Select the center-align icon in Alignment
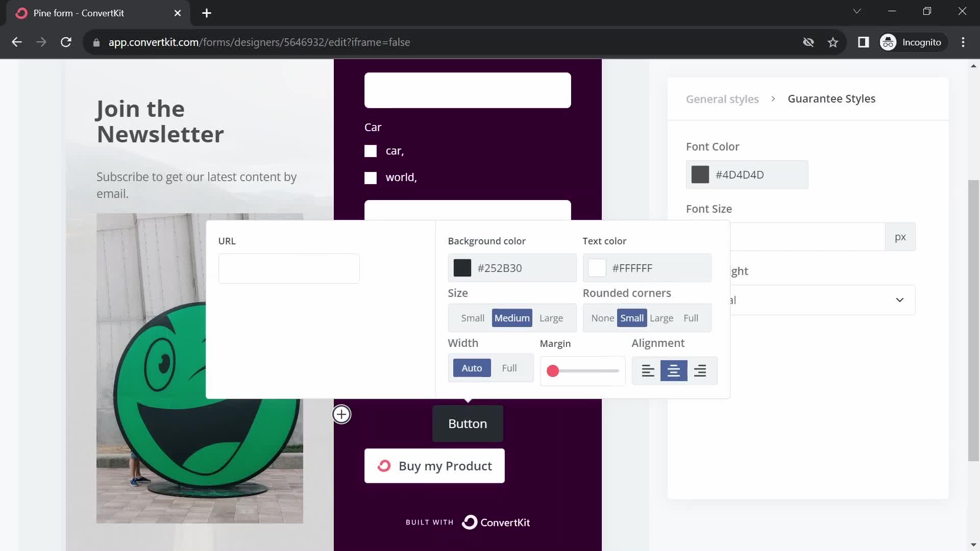 (x=674, y=370)
